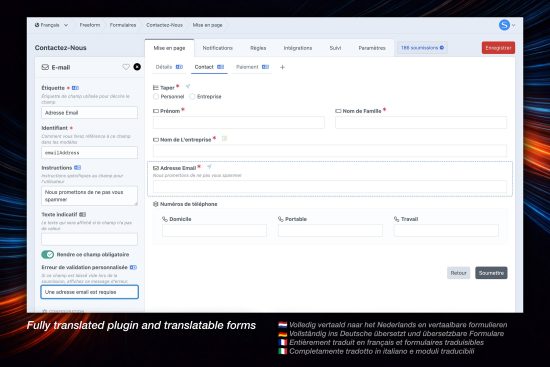Click the Prénom input field
This screenshot has height=367, width=550.
click(x=239, y=123)
